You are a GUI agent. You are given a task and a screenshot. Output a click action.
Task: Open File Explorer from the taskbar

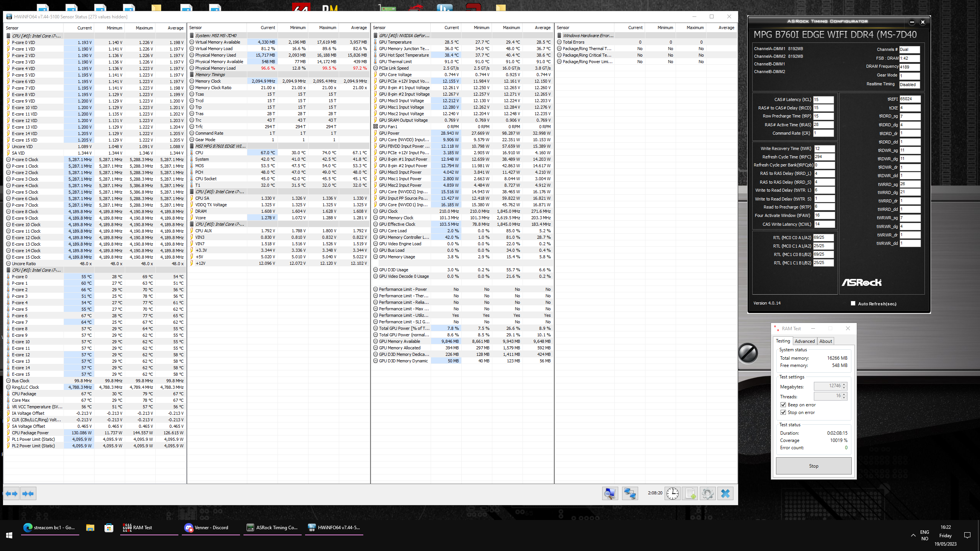coord(90,528)
